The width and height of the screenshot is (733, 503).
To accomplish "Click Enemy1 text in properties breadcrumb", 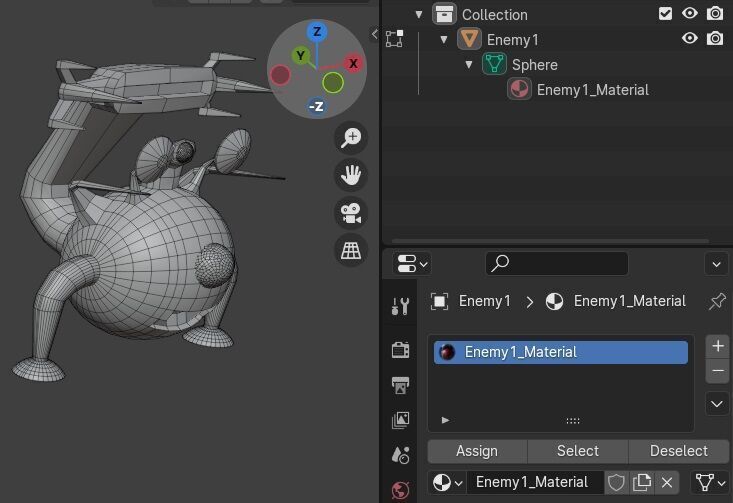I will click(485, 301).
